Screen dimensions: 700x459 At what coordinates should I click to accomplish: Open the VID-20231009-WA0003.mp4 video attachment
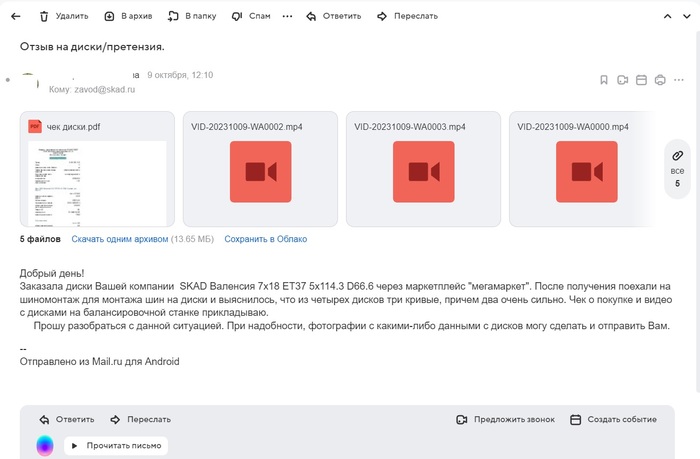[423, 169]
